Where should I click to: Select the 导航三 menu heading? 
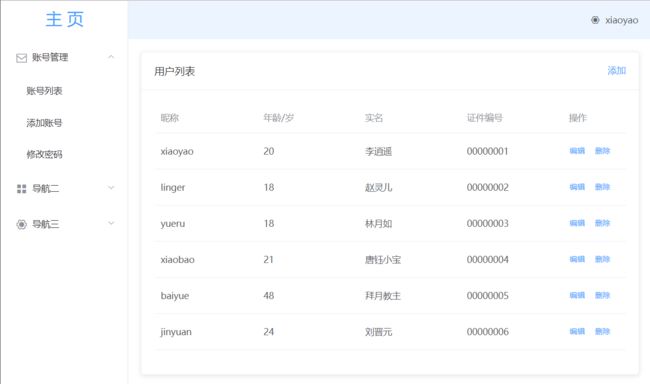coord(46,224)
